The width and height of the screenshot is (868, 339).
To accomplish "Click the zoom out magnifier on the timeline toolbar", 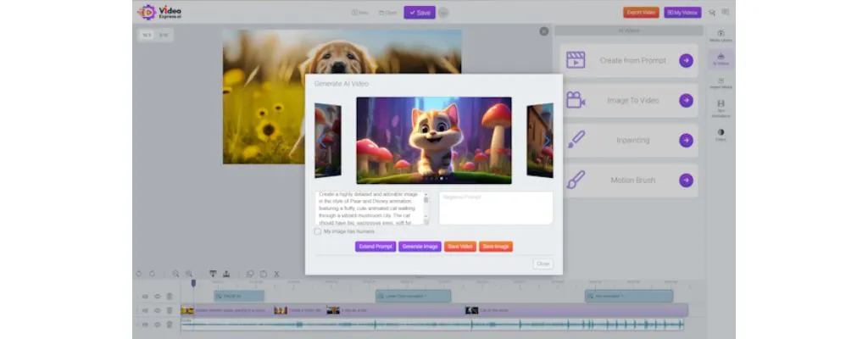I will click(175, 274).
